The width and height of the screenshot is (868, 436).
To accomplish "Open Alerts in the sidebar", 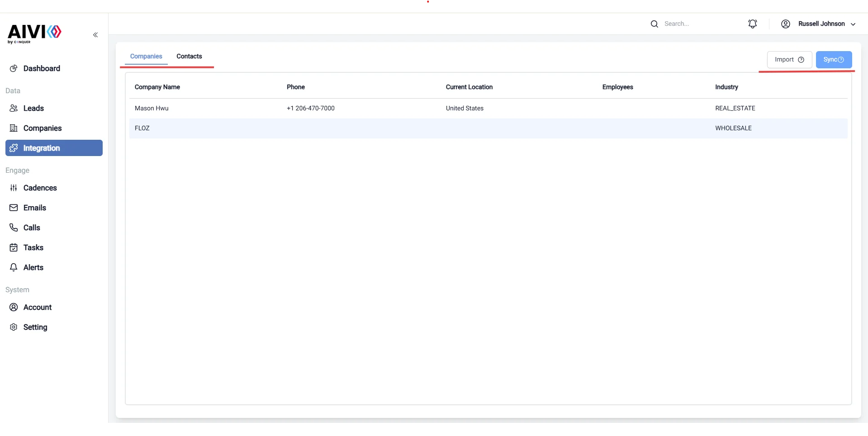I will point(54,267).
